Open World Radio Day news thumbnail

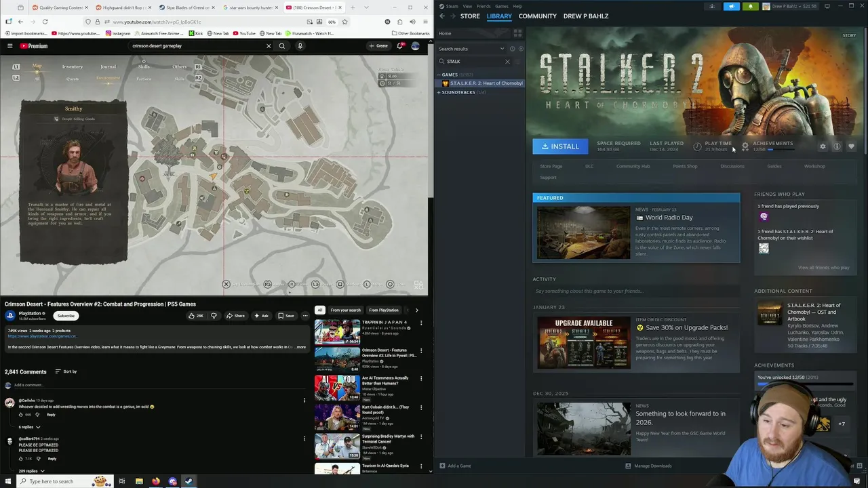(583, 232)
